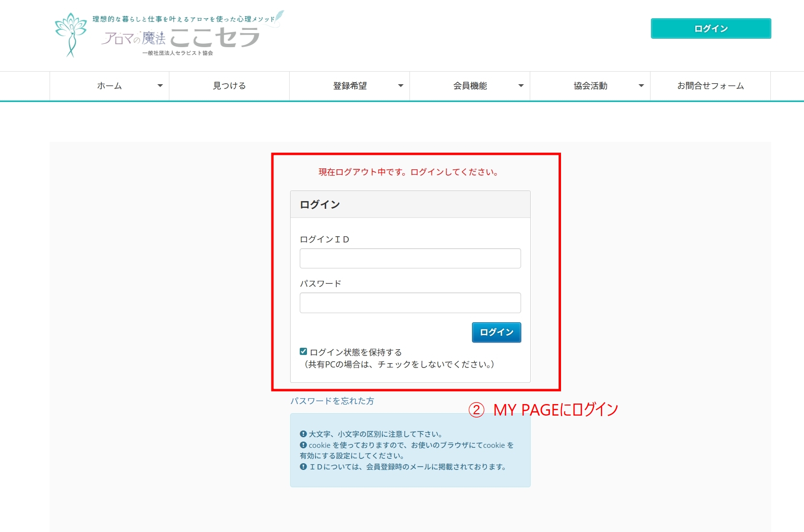Focus the ログインＩＤ input field
This screenshot has height=532, width=804.
point(410,258)
